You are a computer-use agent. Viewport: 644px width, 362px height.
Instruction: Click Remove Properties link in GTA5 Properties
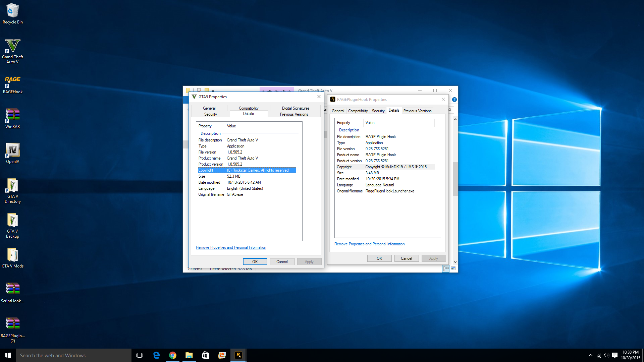231,247
